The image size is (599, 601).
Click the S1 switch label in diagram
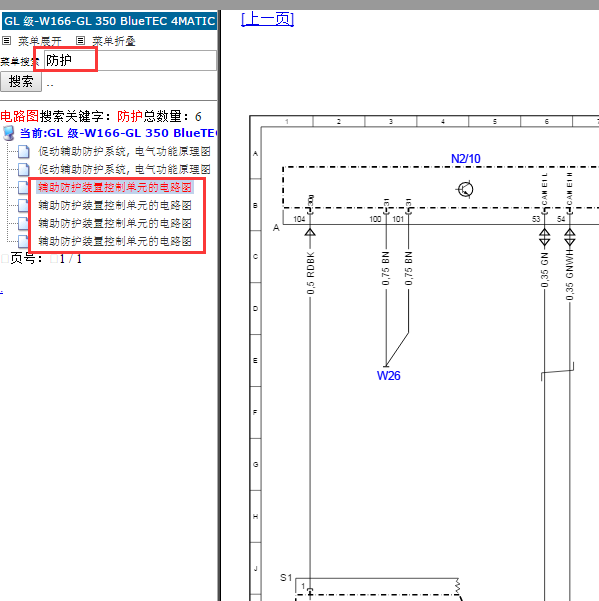(x=286, y=578)
